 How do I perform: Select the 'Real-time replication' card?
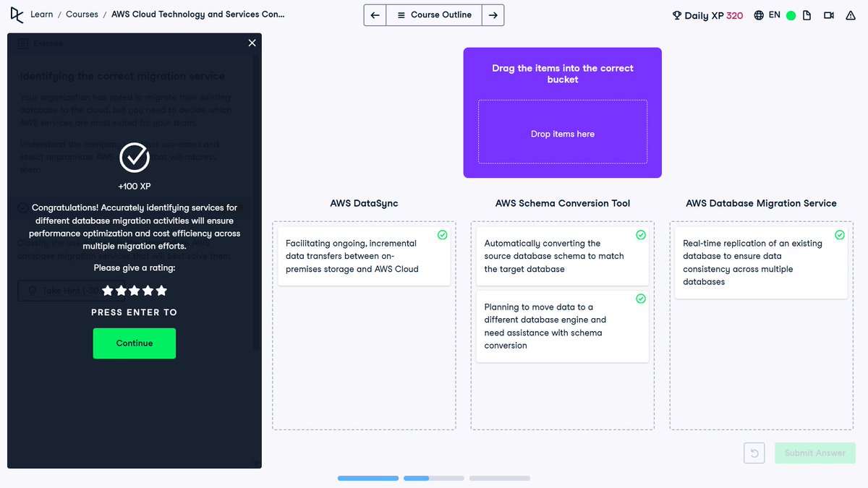pyautogui.click(x=761, y=262)
